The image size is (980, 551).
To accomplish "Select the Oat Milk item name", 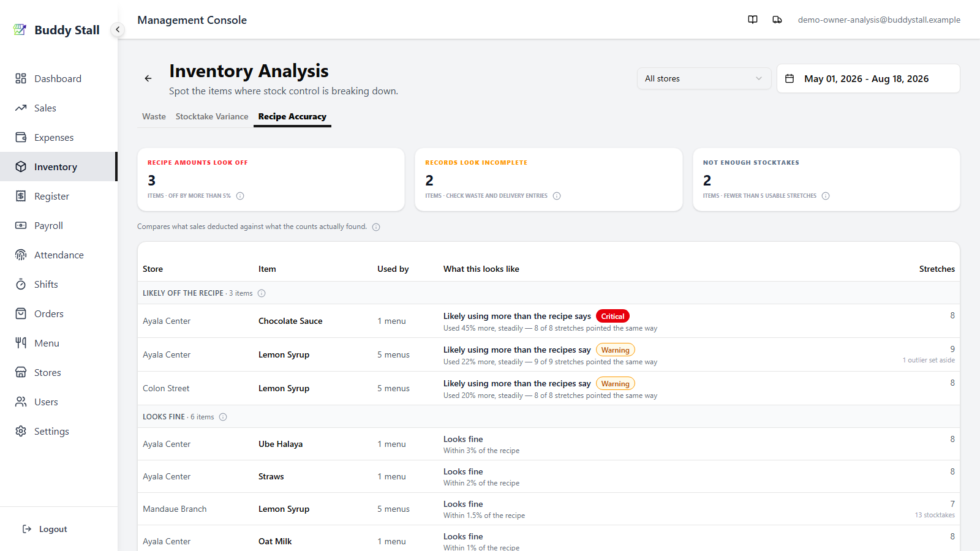I will 275,541.
